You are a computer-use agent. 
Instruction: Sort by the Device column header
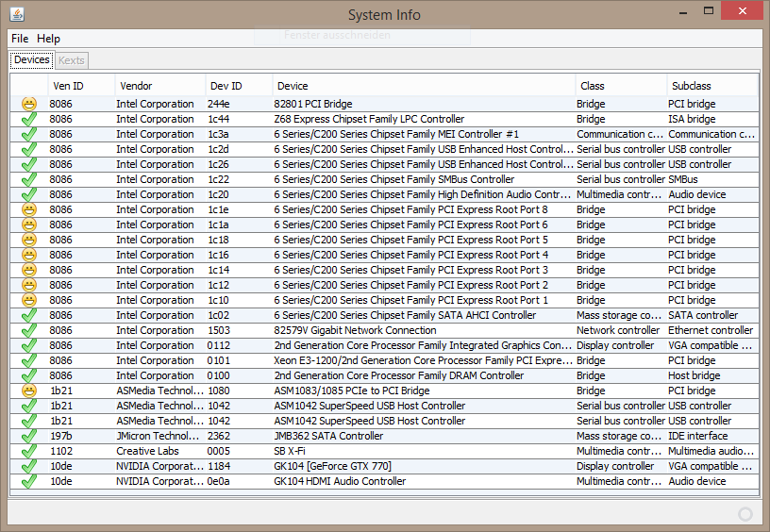pos(424,86)
